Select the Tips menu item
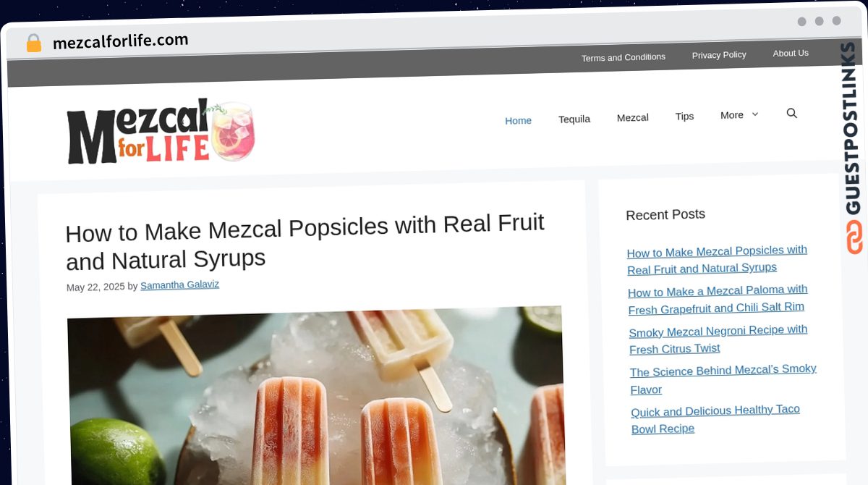This screenshot has width=868, height=485. (684, 116)
